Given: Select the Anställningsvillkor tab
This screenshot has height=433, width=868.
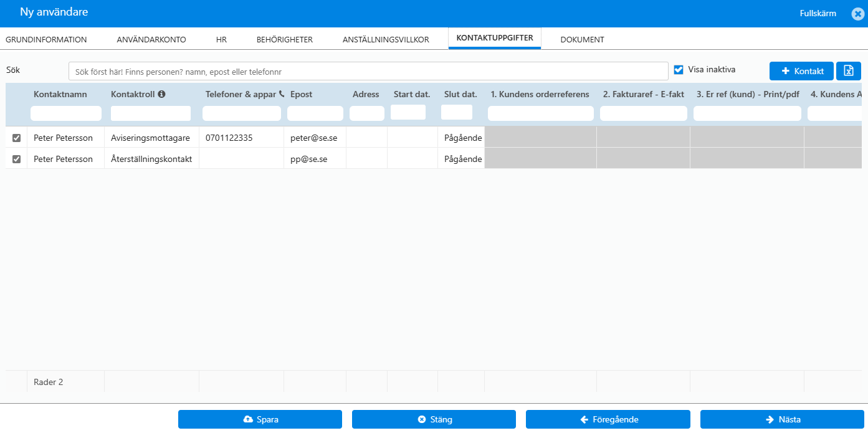Looking at the screenshot, I should click(x=386, y=39).
